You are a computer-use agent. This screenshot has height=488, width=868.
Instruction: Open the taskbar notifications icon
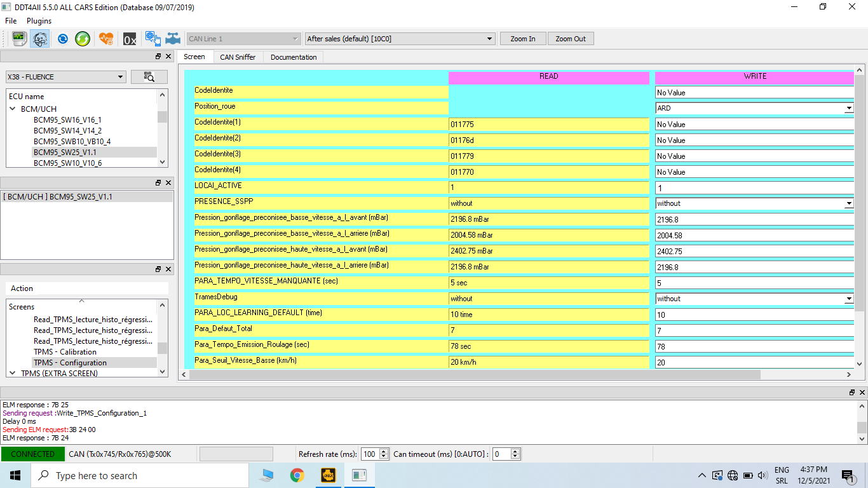click(848, 476)
